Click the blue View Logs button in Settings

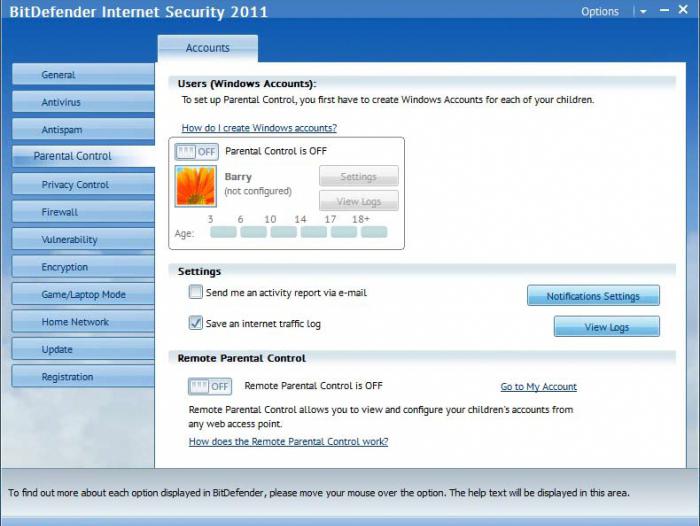point(606,326)
